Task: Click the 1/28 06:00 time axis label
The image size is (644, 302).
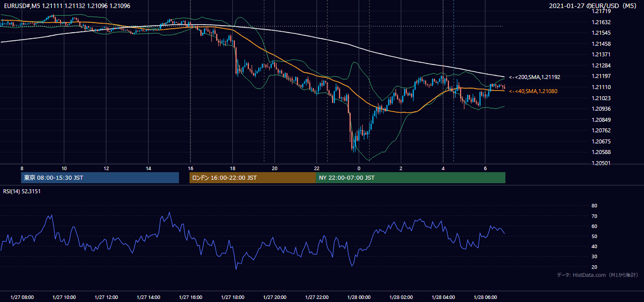Action: pos(485,297)
